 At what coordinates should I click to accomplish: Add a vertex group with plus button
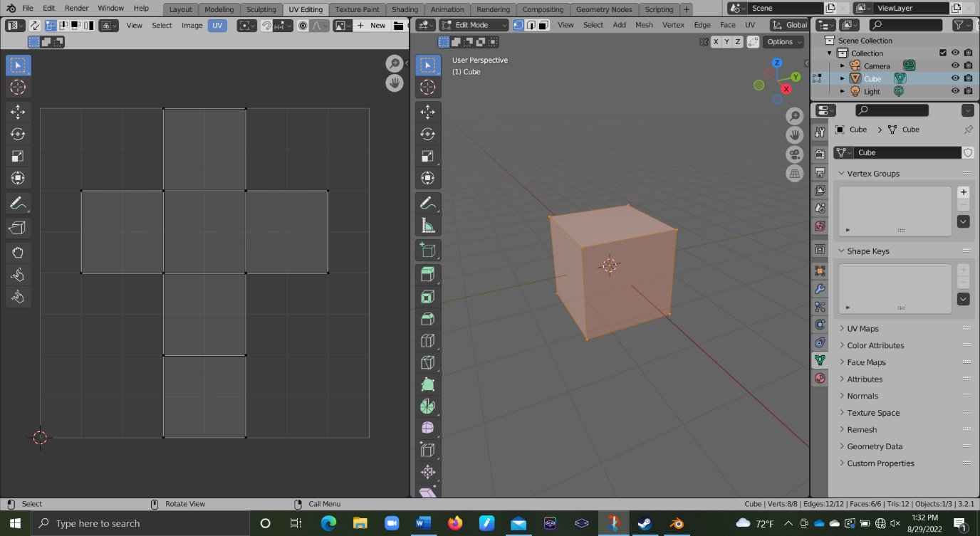coord(964,192)
